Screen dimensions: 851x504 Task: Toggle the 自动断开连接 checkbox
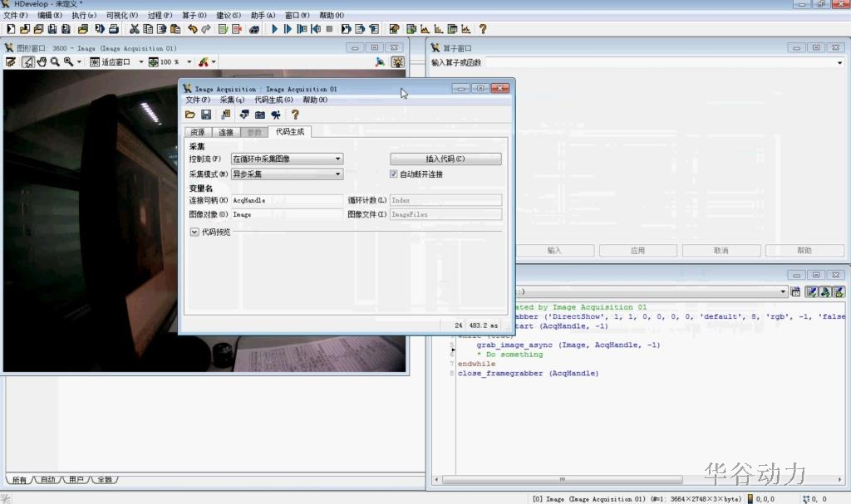click(393, 174)
